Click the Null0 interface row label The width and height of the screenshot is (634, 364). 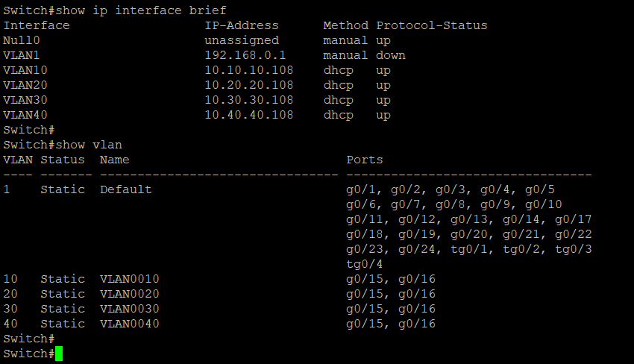22,40
